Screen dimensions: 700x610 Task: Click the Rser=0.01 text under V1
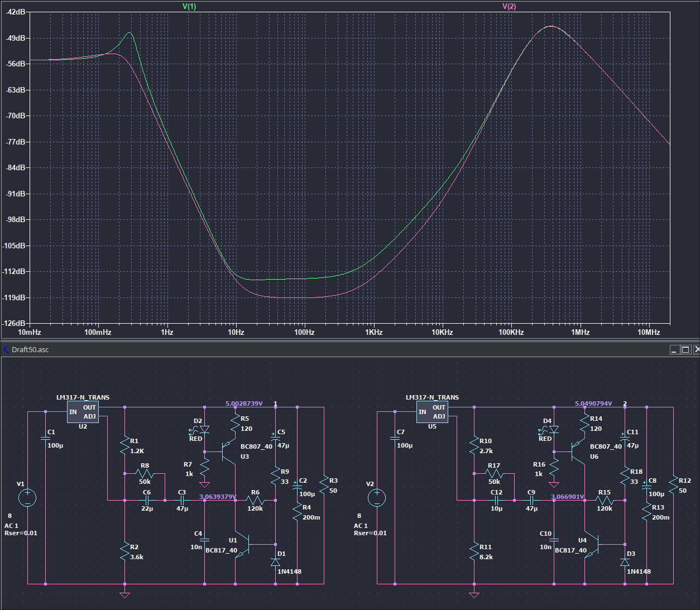pos(21,533)
